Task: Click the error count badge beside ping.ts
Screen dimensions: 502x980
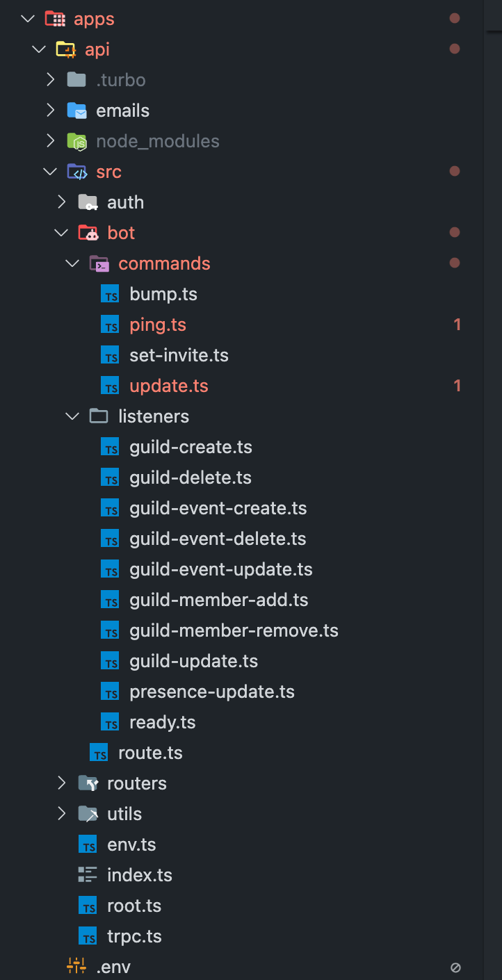Action: click(x=457, y=325)
